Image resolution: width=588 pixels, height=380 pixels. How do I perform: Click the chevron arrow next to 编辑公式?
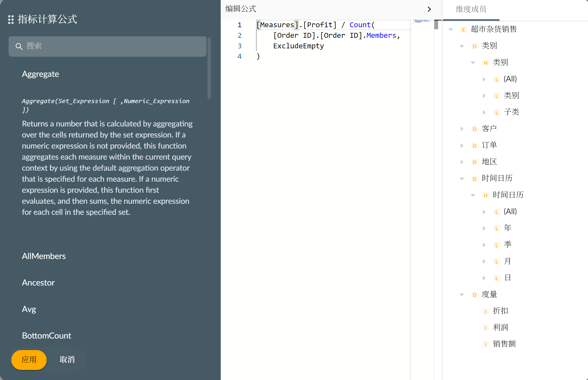(429, 9)
